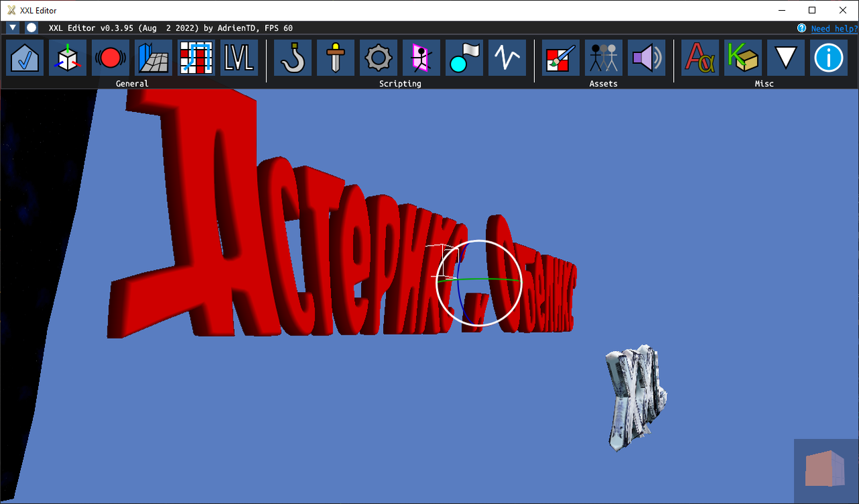Click the Need help? link
859x504 pixels.
tap(834, 28)
